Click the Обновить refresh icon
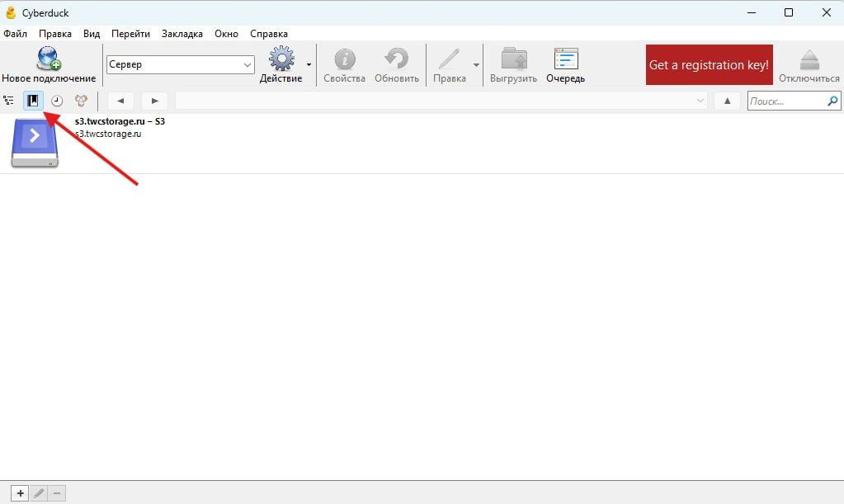Viewport: 844px width, 504px height. click(397, 59)
